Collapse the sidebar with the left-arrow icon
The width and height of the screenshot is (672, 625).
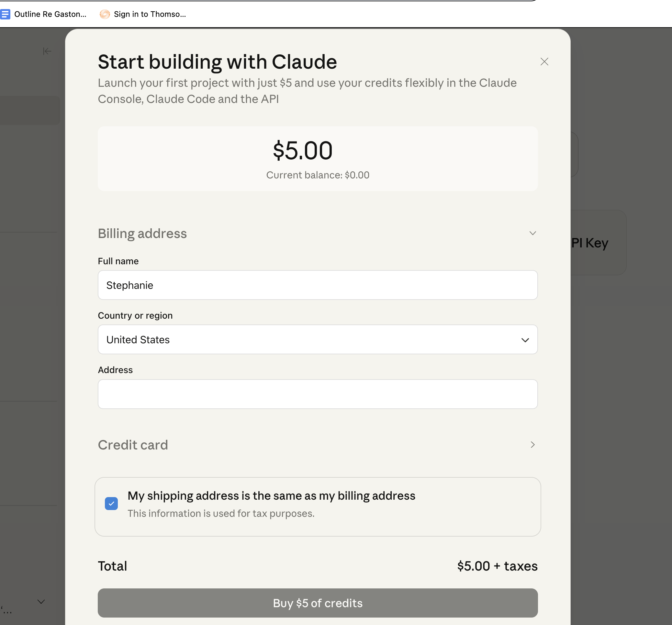click(47, 51)
